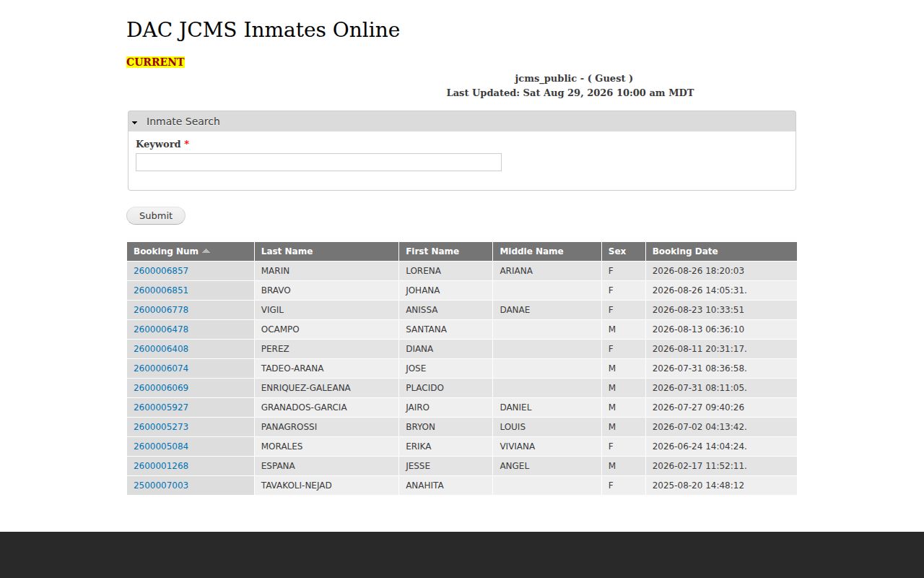
Task: Select booking date 2026-08-26 18:20:03
Action: pos(721,271)
